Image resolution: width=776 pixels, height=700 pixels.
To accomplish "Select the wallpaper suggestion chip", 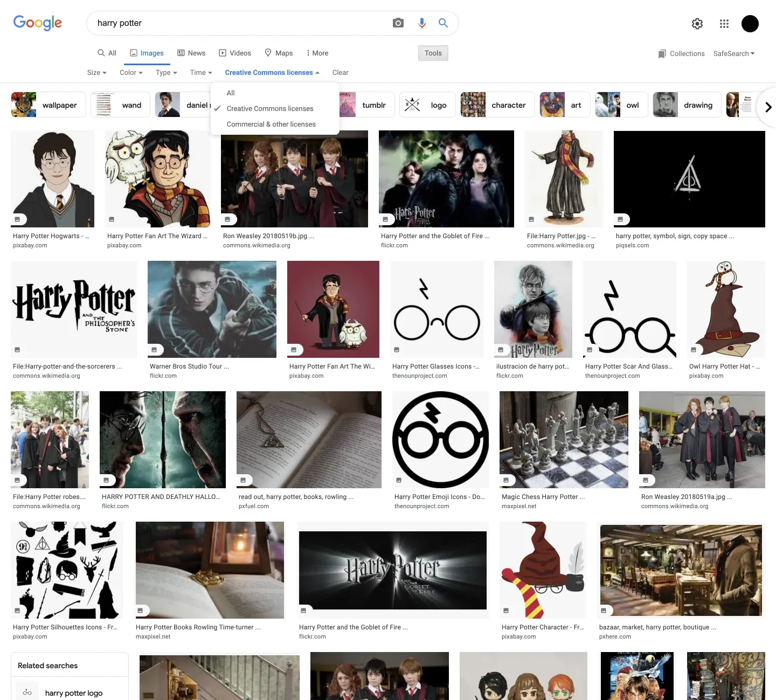I will 48,105.
